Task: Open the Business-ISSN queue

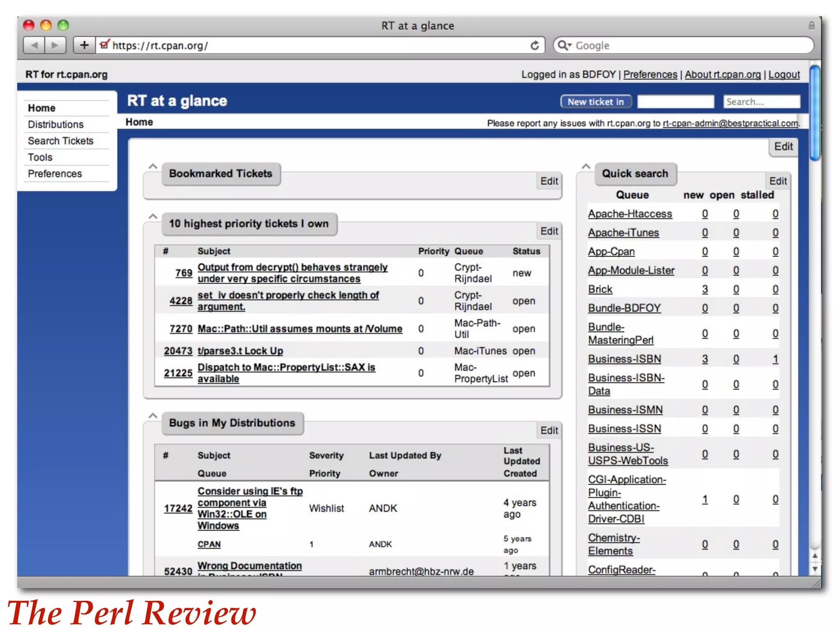Action: coord(625,429)
